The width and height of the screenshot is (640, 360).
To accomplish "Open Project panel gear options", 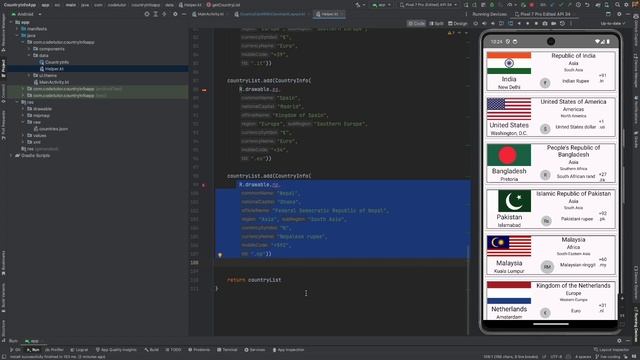I will [175, 14].
